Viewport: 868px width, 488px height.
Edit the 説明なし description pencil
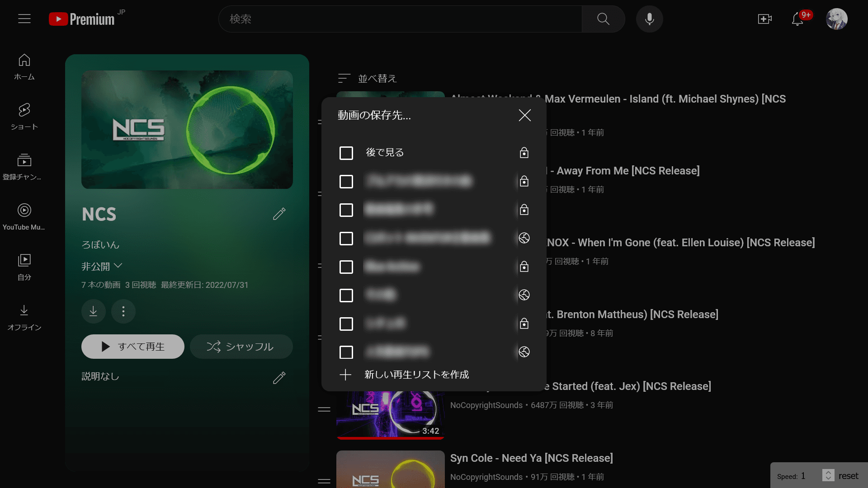tap(279, 377)
